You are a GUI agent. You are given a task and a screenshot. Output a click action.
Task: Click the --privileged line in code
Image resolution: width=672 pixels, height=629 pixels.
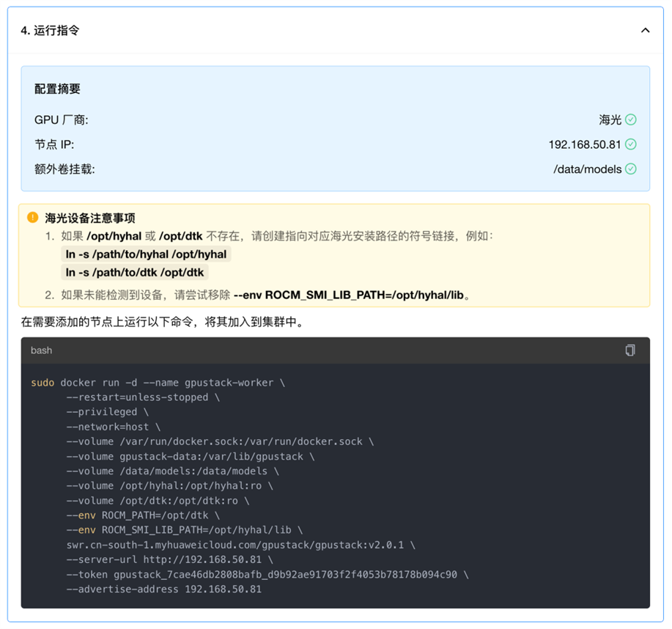(x=108, y=411)
